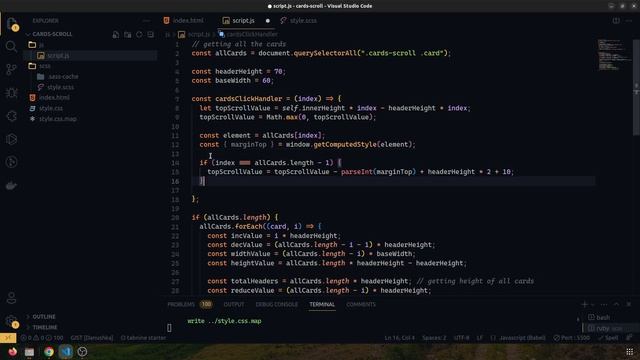The image size is (640, 360).
Task: Open the Files manager from the taskbar
Action: coord(29,352)
